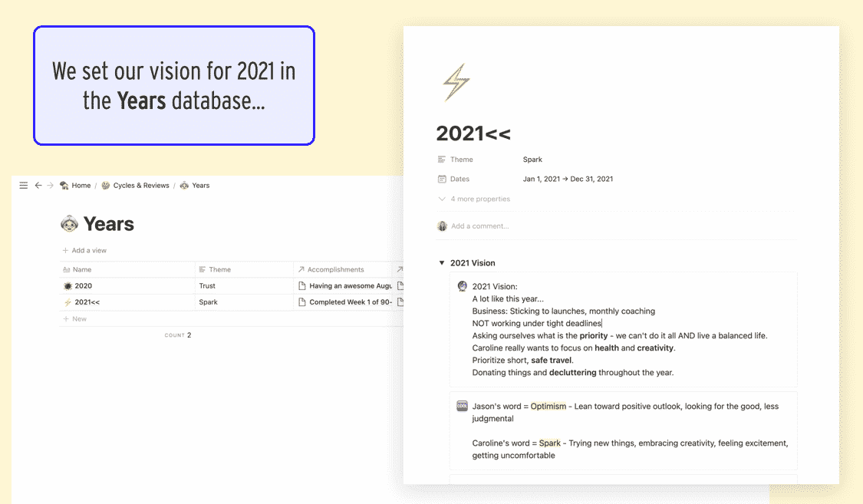Click the highlighted word Optimism
The image size is (863, 504).
(548, 406)
